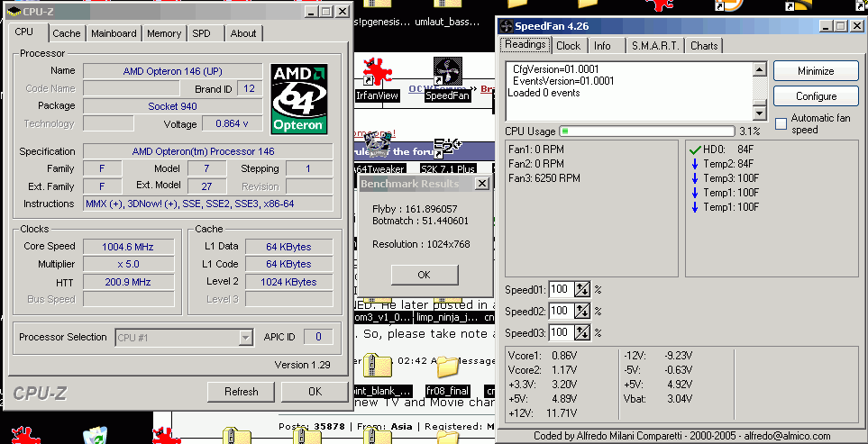The width and height of the screenshot is (868, 444).
Task: Click the Instructions field in CPU-Z
Action: click(208, 204)
